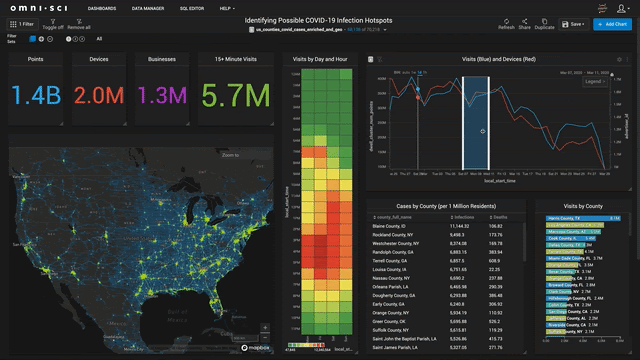Remove the filter set with the x icon

(50, 39)
